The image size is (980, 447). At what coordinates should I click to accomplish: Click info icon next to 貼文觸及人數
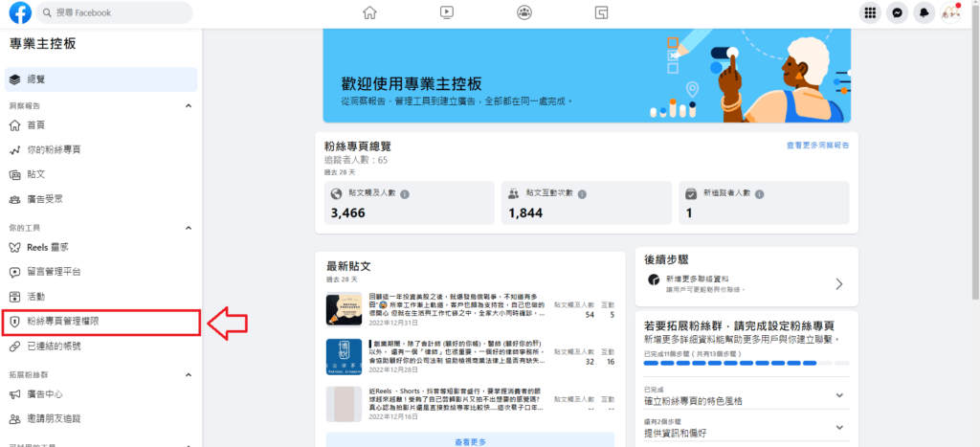tap(406, 193)
